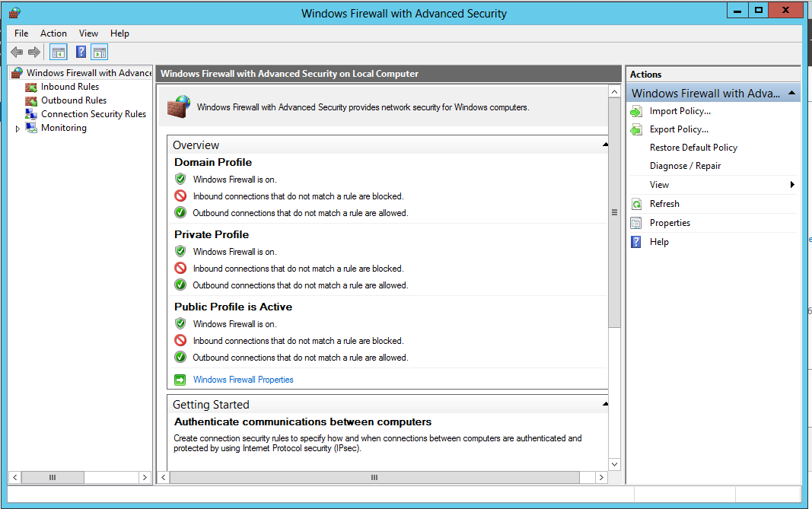This screenshot has height=509, width=812.
Task: Click Properties in Actions pane
Action: click(x=670, y=223)
